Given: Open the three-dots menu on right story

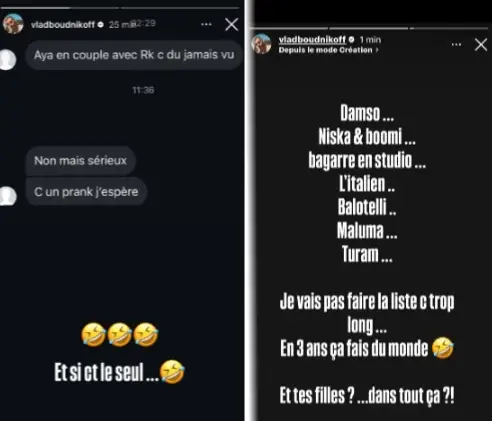Looking at the screenshot, I should [x=456, y=44].
